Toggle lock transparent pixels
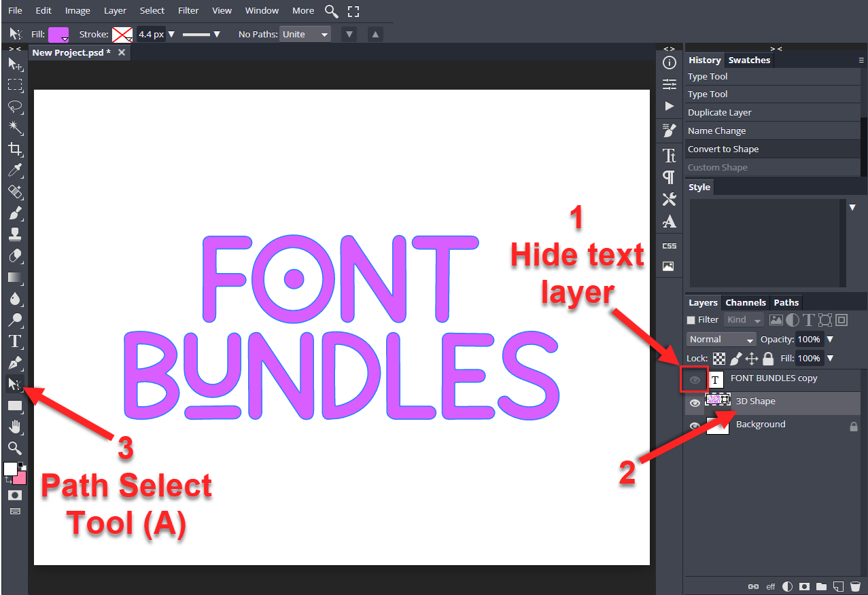The image size is (868, 595). 719,358
